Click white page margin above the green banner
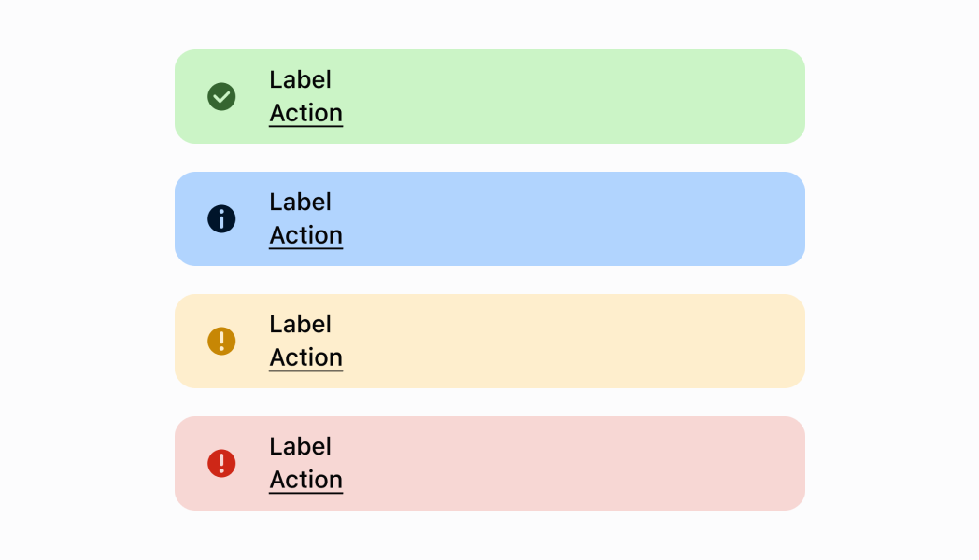The height and width of the screenshot is (560, 979). coord(489,23)
